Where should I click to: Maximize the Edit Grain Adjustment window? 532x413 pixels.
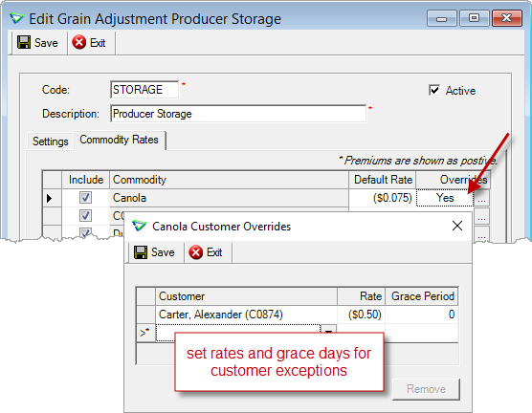tap(474, 18)
